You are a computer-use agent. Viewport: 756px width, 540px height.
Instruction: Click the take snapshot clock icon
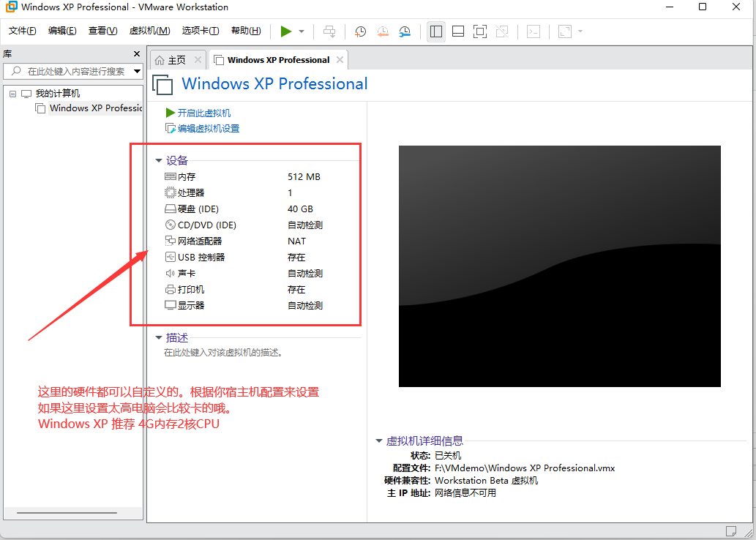[x=359, y=31]
